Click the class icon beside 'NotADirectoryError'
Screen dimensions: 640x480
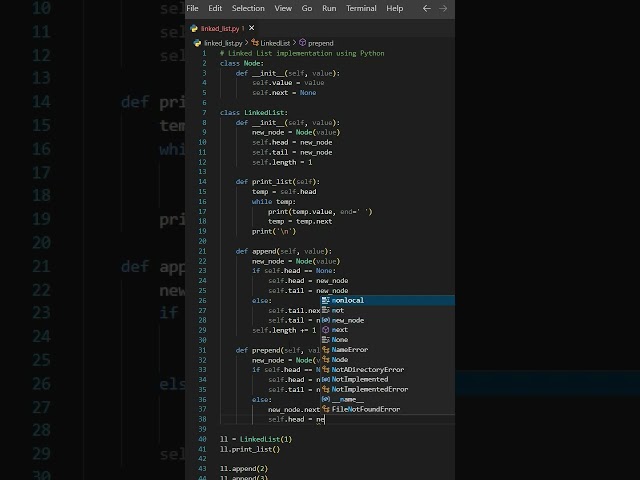pyautogui.click(x=325, y=369)
